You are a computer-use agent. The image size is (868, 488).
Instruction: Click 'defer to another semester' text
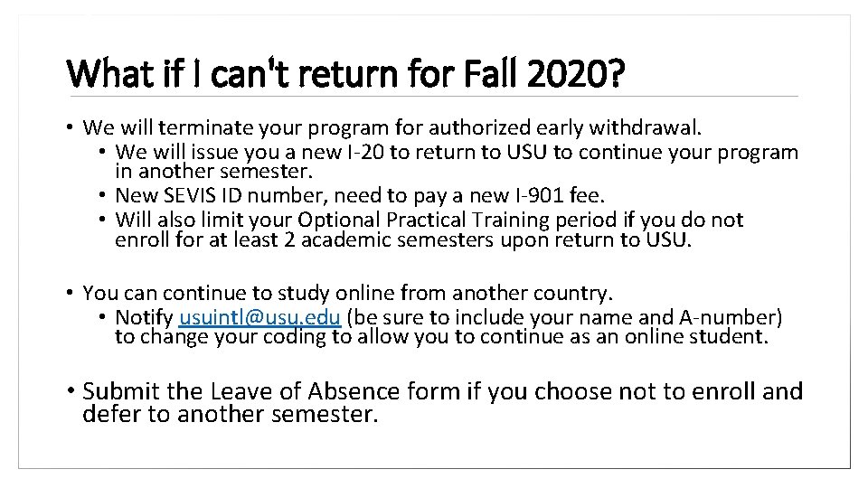click(x=231, y=414)
